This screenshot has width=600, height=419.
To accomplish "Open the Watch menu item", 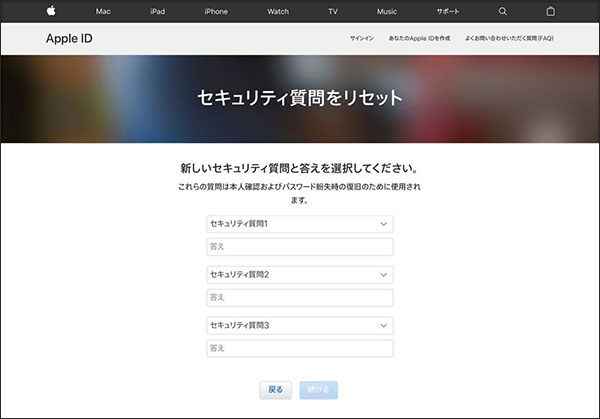I will pyautogui.click(x=278, y=11).
